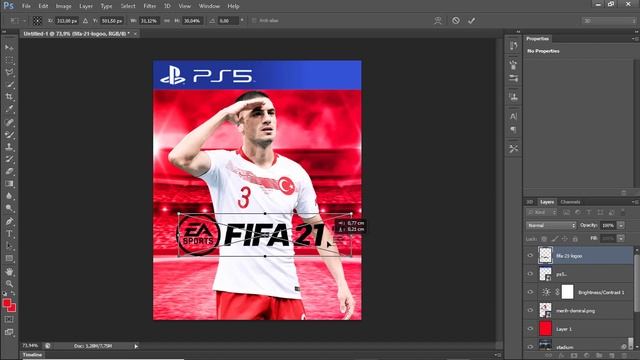Select the Horizontal Type tool
The image size is (640, 360).
(x=9, y=234)
